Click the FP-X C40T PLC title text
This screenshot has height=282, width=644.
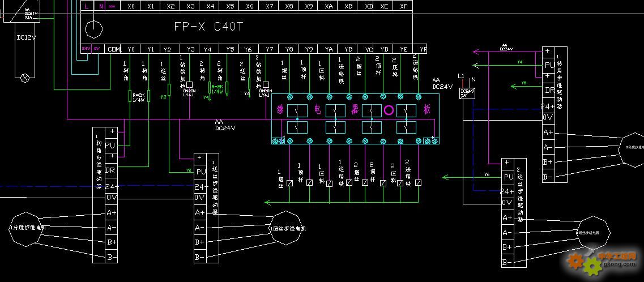click(x=208, y=27)
